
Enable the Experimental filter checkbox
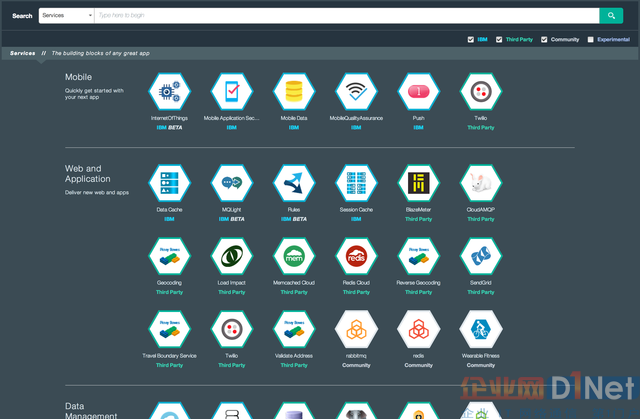tap(591, 40)
